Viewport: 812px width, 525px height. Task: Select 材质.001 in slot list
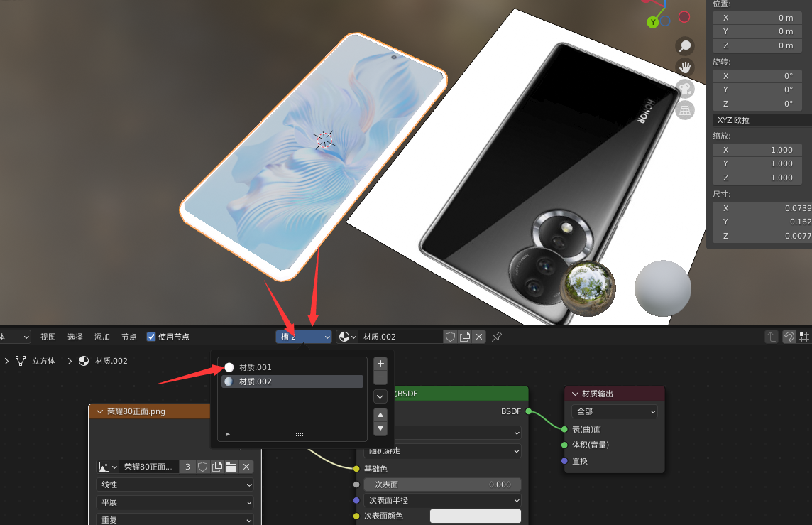[x=292, y=367]
